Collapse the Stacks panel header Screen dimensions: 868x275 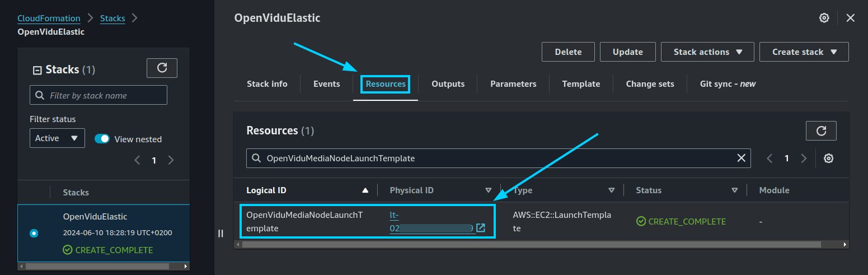point(37,70)
